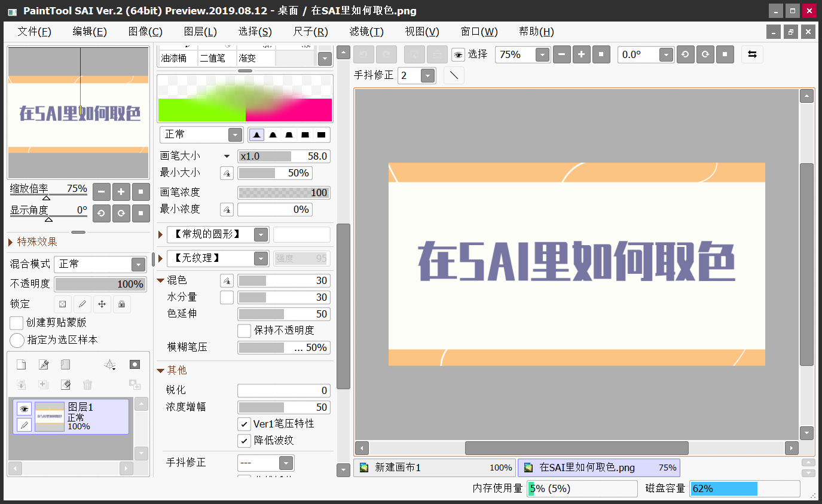Lock transparent pixels on the layer
The width and height of the screenshot is (822, 504).
pyautogui.click(x=62, y=304)
